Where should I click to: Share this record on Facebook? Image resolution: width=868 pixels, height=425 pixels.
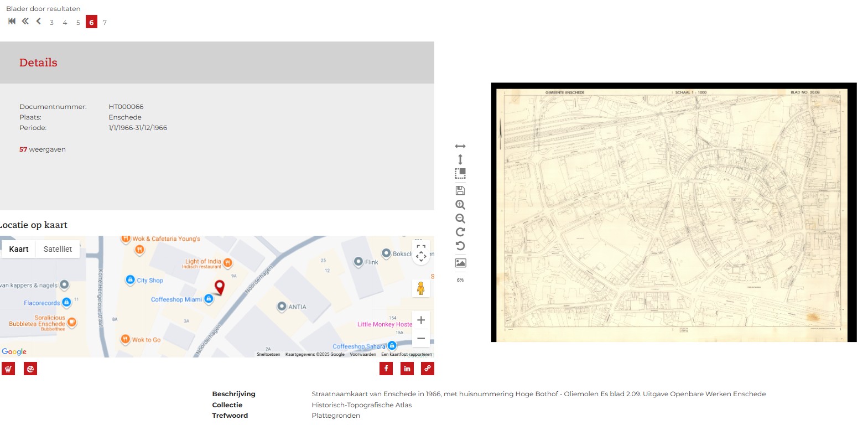[386, 369]
